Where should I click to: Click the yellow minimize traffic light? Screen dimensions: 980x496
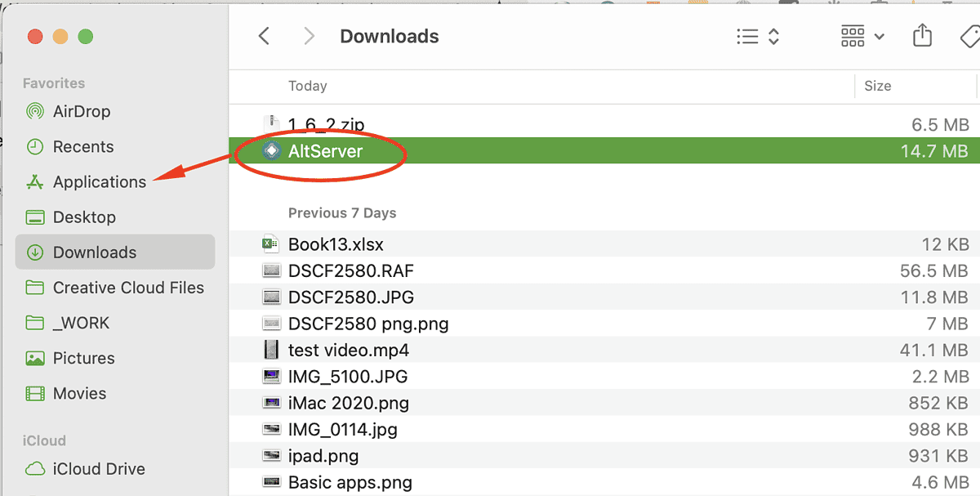click(59, 37)
